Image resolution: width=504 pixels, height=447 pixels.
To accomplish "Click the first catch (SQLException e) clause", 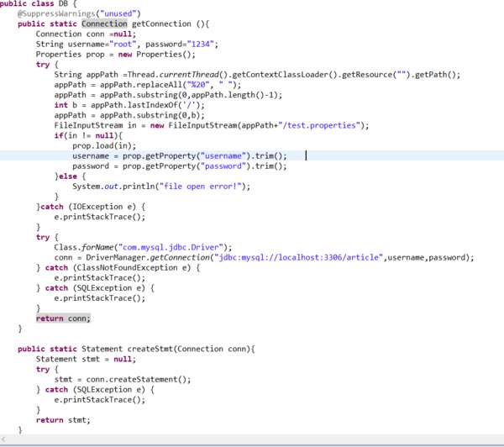I will point(95,288).
